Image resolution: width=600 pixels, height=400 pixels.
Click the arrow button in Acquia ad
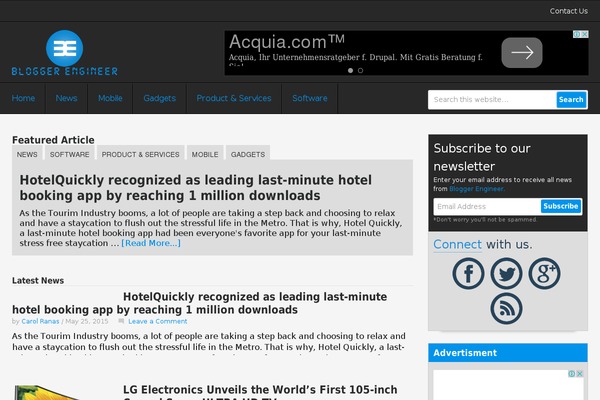(522, 52)
